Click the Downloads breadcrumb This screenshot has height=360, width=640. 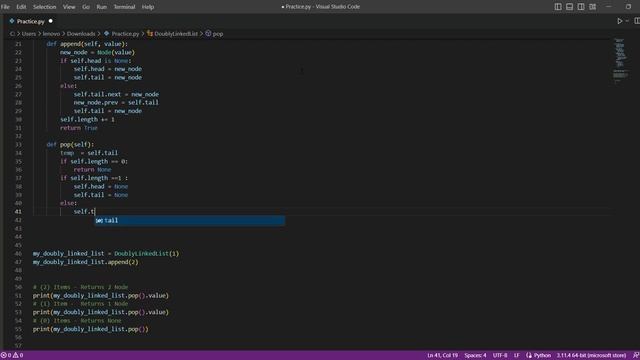(81, 34)
